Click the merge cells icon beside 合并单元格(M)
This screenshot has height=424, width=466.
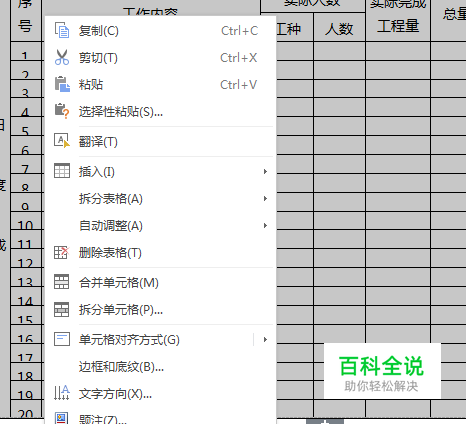click(x=62, y=282)
